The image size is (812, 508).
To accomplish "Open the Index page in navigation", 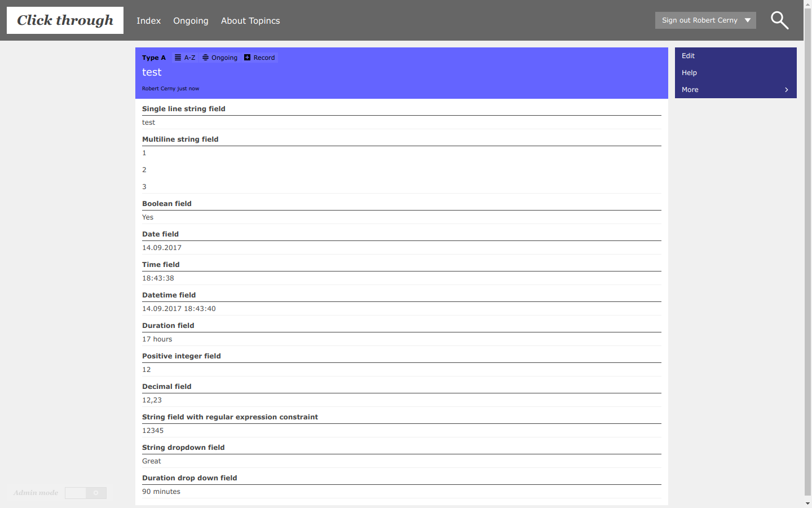I will tap(148, 21).
